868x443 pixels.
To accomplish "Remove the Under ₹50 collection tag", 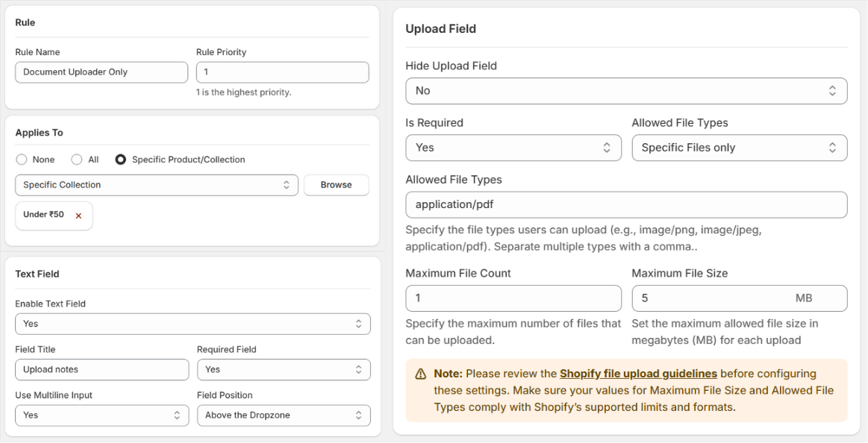I will coord(78,216).
